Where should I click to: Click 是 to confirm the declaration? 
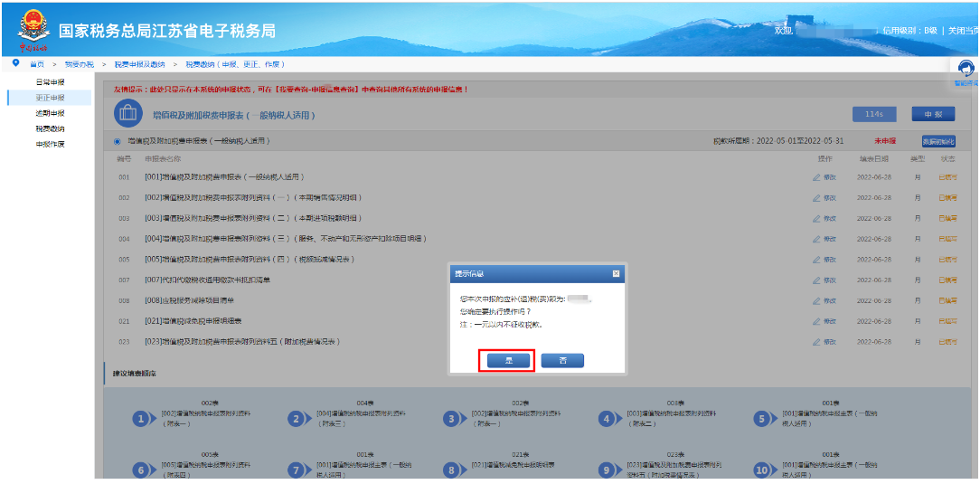[506, 360]
